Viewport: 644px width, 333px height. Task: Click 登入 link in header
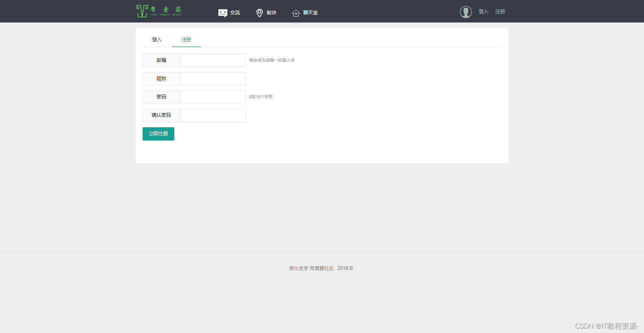(483, 12)
